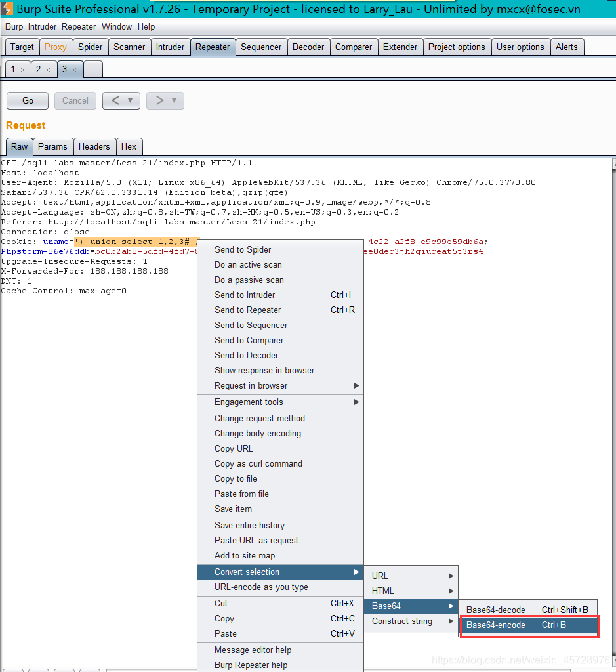Select Do an active scan
Image resolution: width=616 pixels, height=672 pixels.
tap(280, 265)
